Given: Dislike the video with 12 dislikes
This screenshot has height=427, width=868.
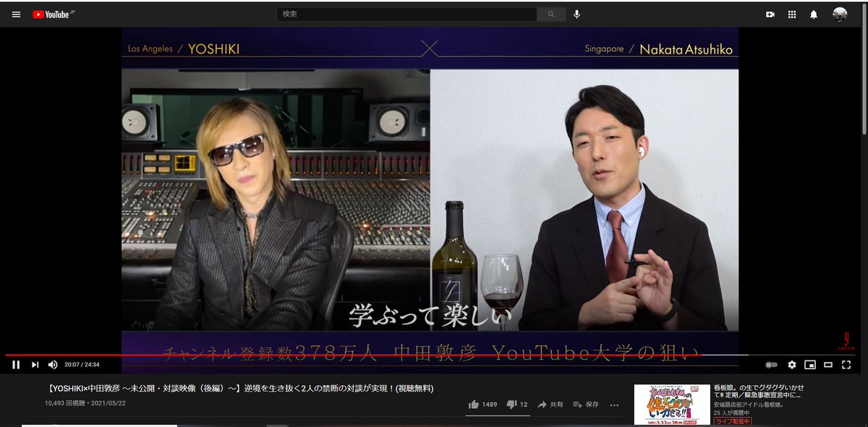Looking at the screenshot, I should tap(517, 405).
